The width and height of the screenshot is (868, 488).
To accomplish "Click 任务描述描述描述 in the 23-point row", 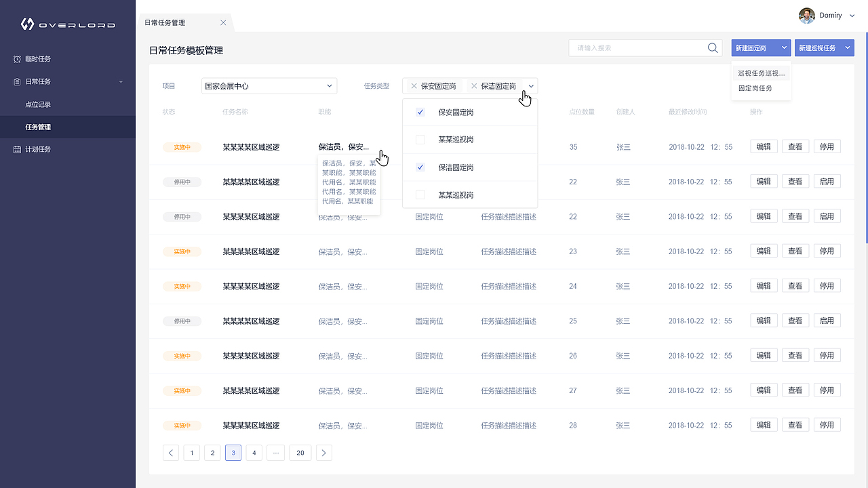I will [509, 251].
